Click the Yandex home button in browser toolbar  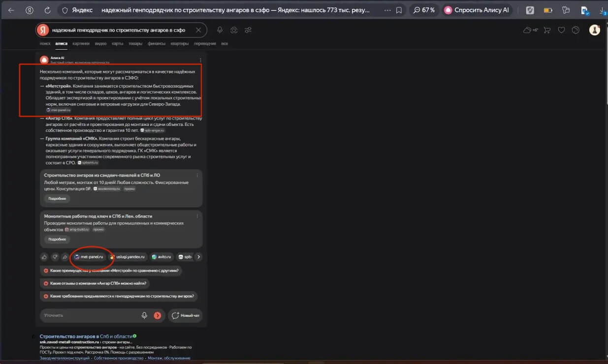pyautogui.click(x=30, y=10)
